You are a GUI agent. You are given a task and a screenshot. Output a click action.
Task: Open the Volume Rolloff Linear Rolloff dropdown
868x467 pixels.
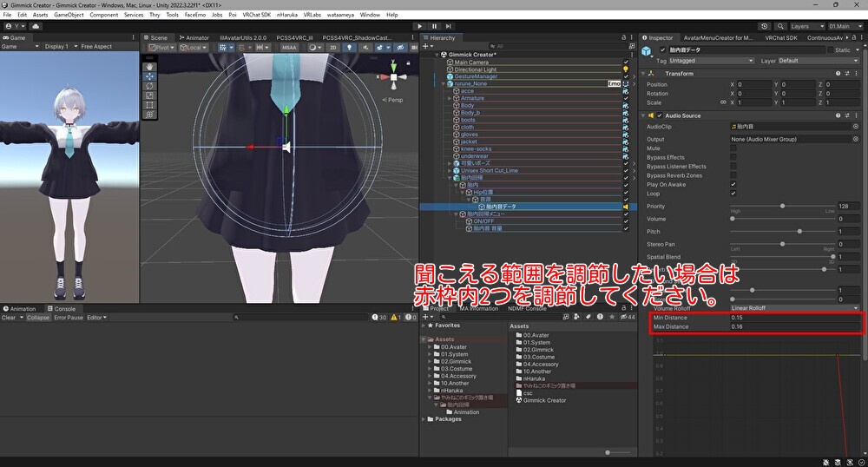tap(795, 307)
